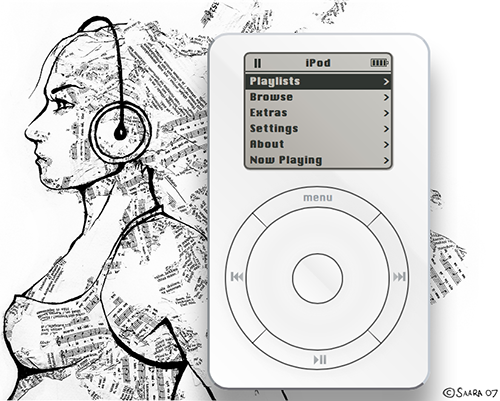Click the chevron beside Extras
The width and height of the screenshot is (500, 401).
386,113
